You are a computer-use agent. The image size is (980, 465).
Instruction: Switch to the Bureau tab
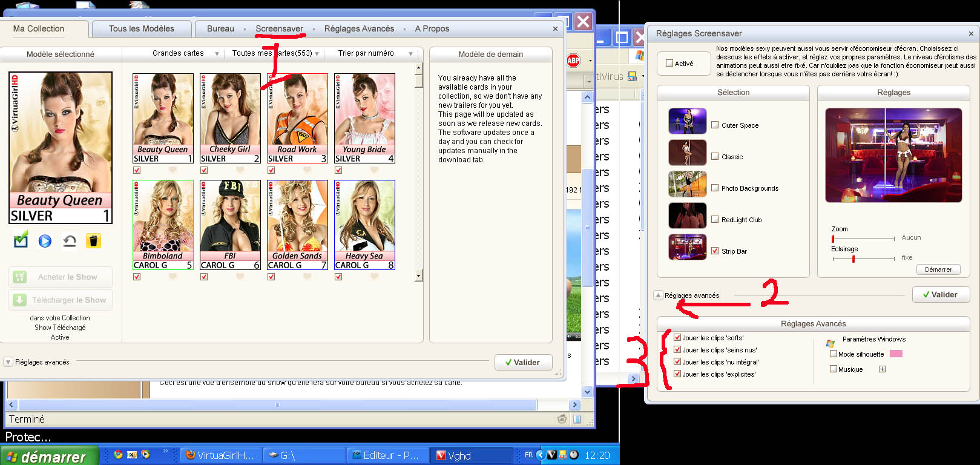pyautogui.click(x=220, y=28)
